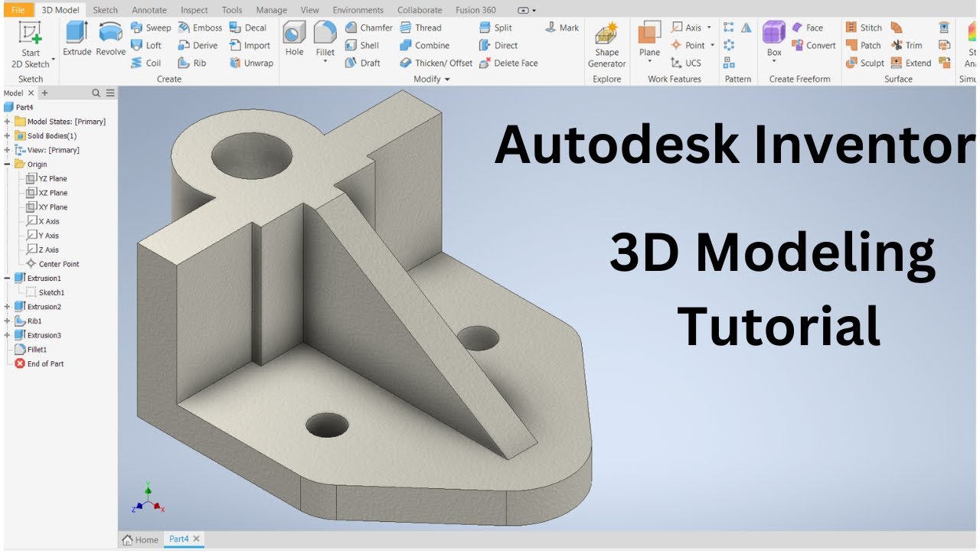This screenshot has height=551, width=980.
Task: Select the Draft tool
Action: 362,63
